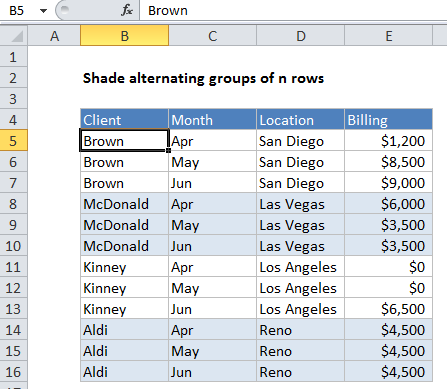447x389 pixels.
Task: Click the title cell Shade alternating groups
Action: pyautogui.click(x=203, y=78)
